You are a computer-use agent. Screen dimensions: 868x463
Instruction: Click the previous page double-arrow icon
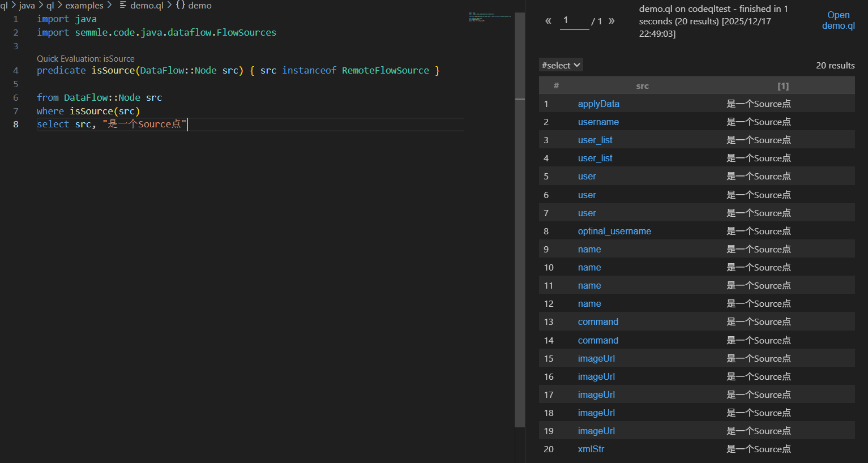tap(548, 21)
